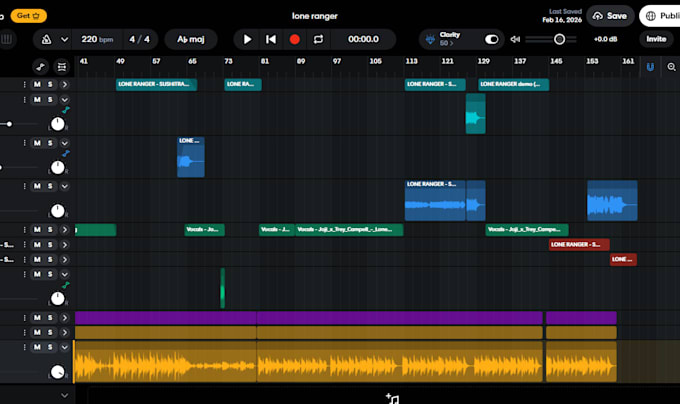The image size is (680, 404).
Task: Adjust the pan knob of the teal waveform track
Action: click(58, 124)
